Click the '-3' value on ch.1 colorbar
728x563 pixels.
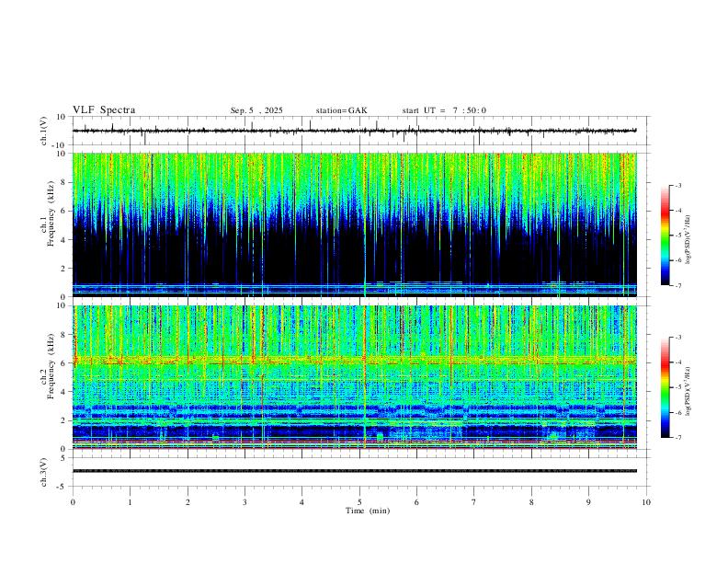pyautogui.click(x=677, y=185)
